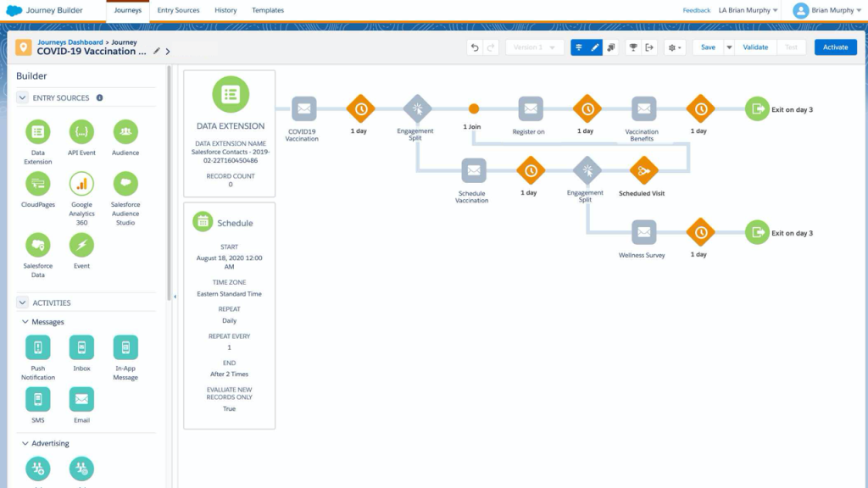Toggle the edit mode pencil button
This screenshot has width=868, height=488.
[x=595, y=47]
